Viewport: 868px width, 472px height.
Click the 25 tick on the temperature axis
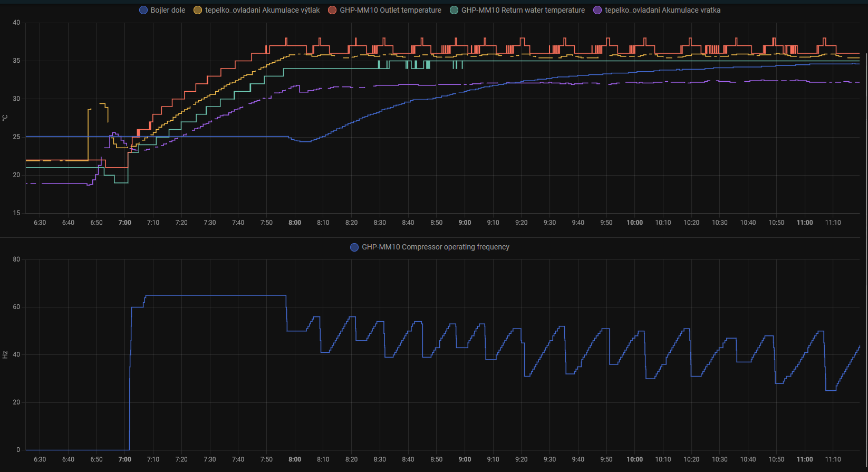click(x=17, y=137)
